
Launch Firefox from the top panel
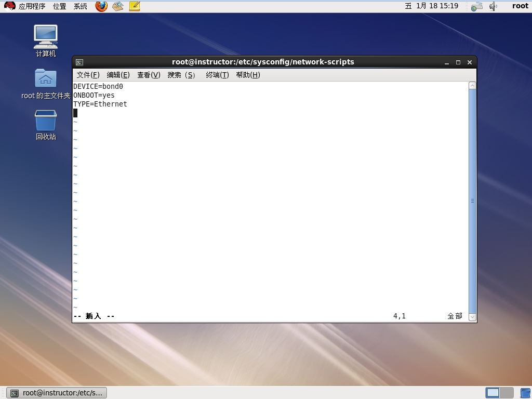tap(101, 6)
